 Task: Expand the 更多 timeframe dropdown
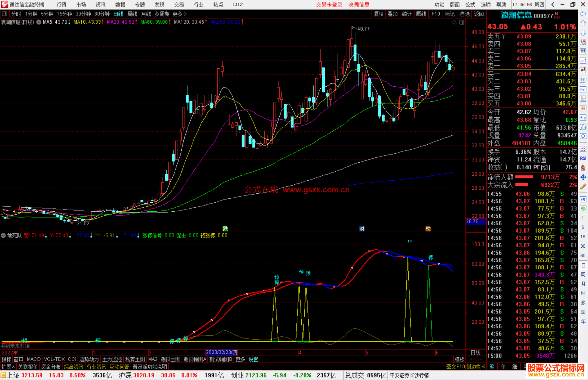(179, 14)
